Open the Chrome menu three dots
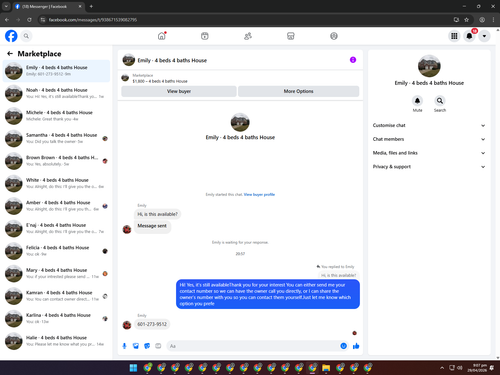Screen dimensions: 500x375 click(x=493, y=20)
